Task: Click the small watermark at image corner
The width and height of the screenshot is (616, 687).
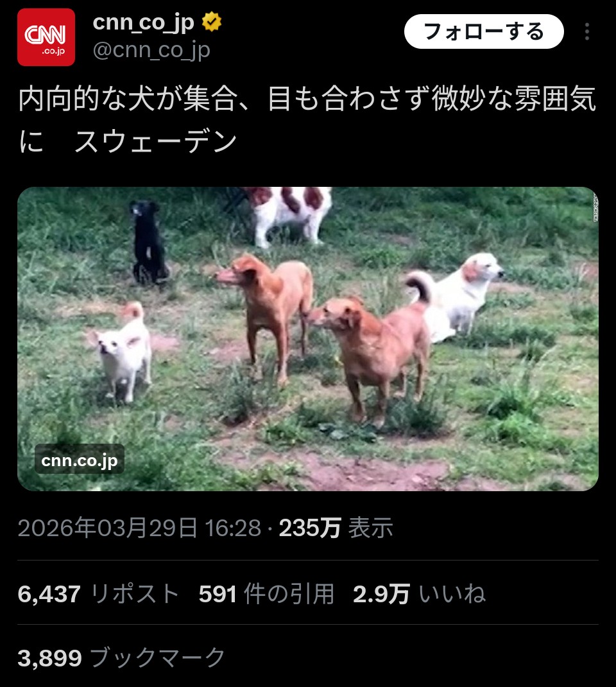Action: (x=595, y=207)
